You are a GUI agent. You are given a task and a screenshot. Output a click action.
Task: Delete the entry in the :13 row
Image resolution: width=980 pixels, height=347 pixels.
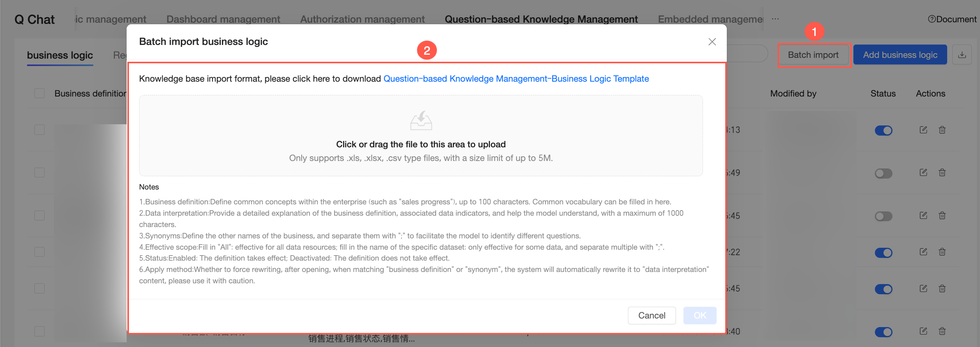point(942,130)
